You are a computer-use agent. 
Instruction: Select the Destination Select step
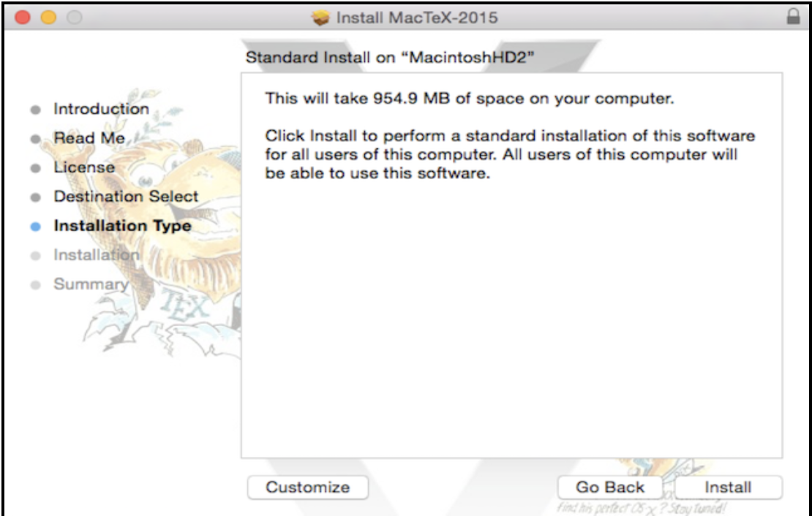point(126,197)
